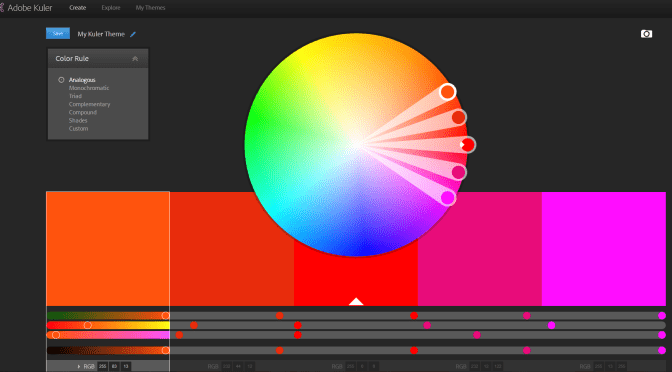Select the orange handle on the color wheel
Image resolution: width=672 pixels, height=372 pixels.
click(x=447, y=92)
